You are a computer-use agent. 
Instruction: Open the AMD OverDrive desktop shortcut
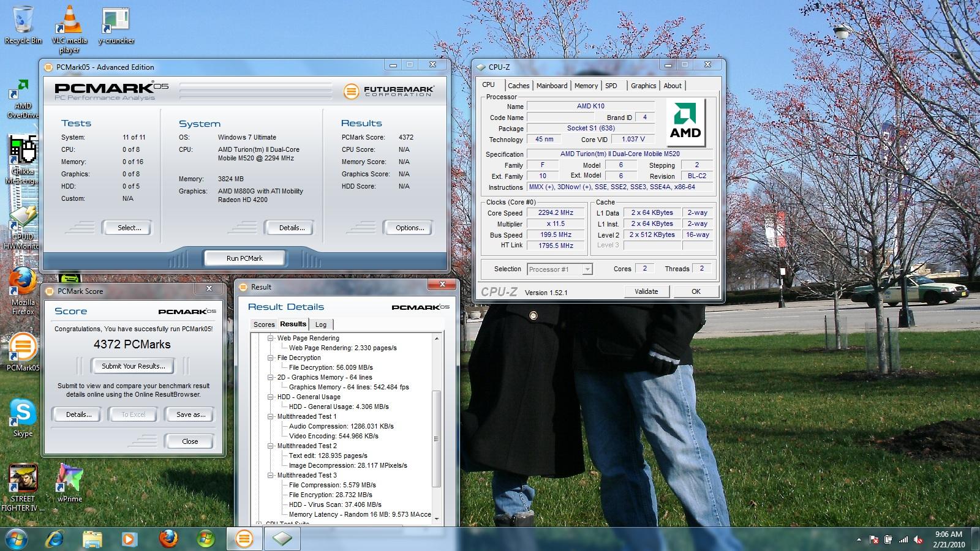pyautogui.click(x=23, y=99)
